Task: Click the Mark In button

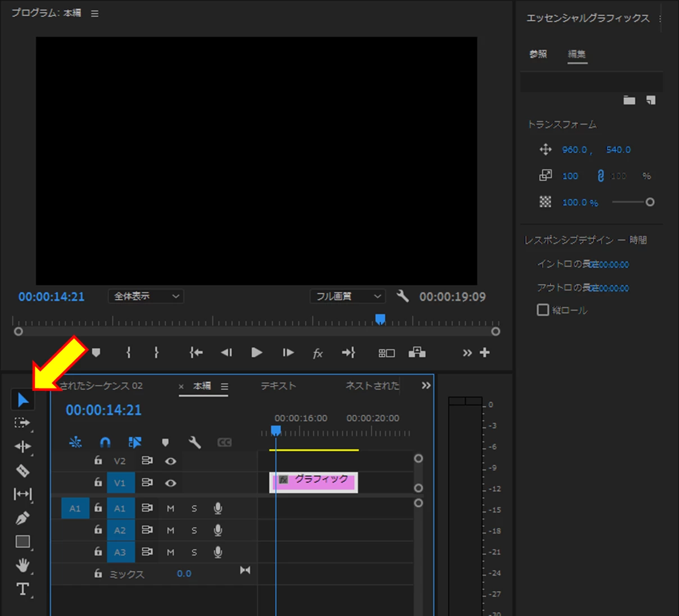Action: tap(129, 353)
